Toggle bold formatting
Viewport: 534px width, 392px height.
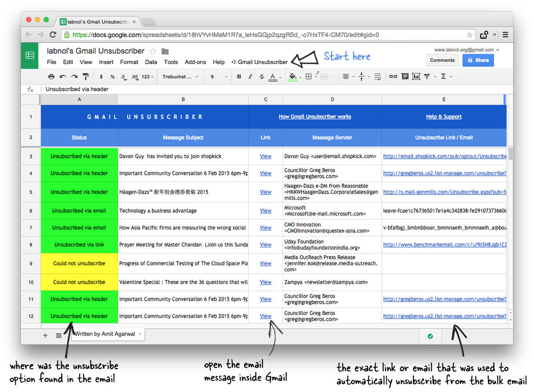click(239, 77)
